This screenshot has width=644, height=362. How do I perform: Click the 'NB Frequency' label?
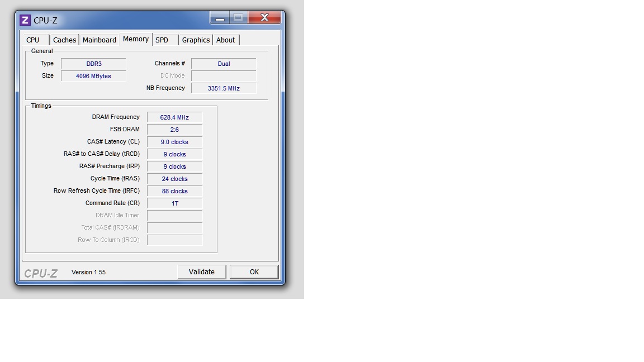165,88
